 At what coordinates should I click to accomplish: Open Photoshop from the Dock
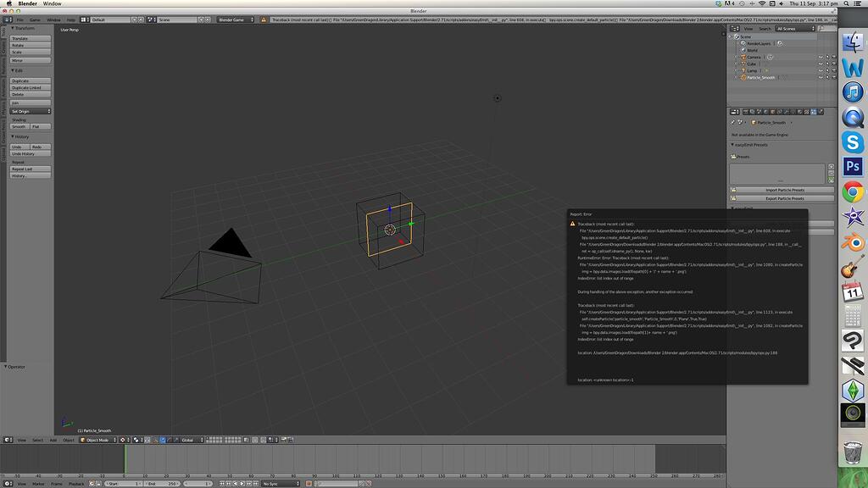pyautogui.click(x=853, y=166)
